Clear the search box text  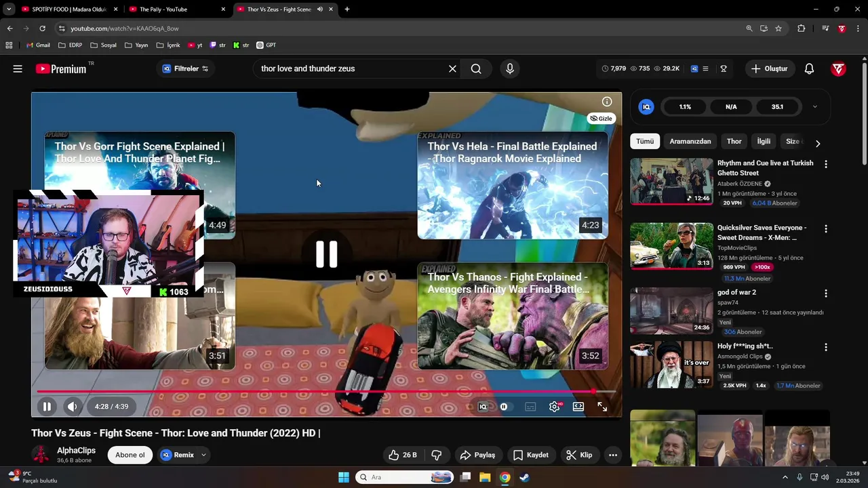tap(452, 68)
